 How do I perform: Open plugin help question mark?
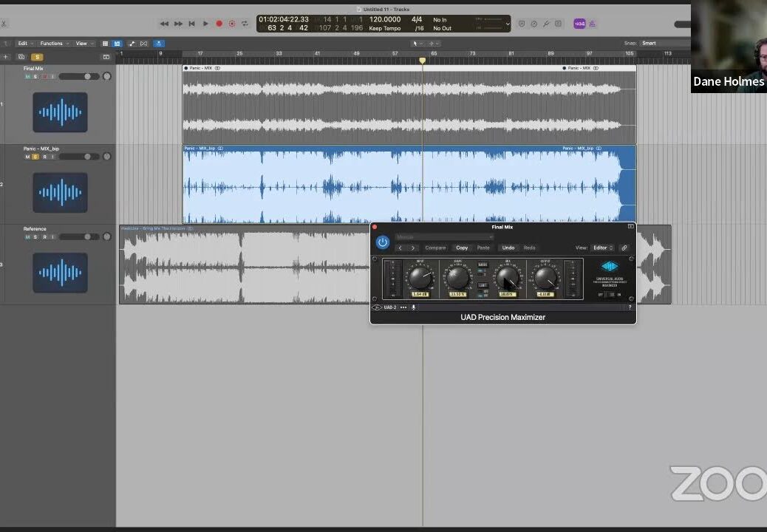click(x=630, y=307)
